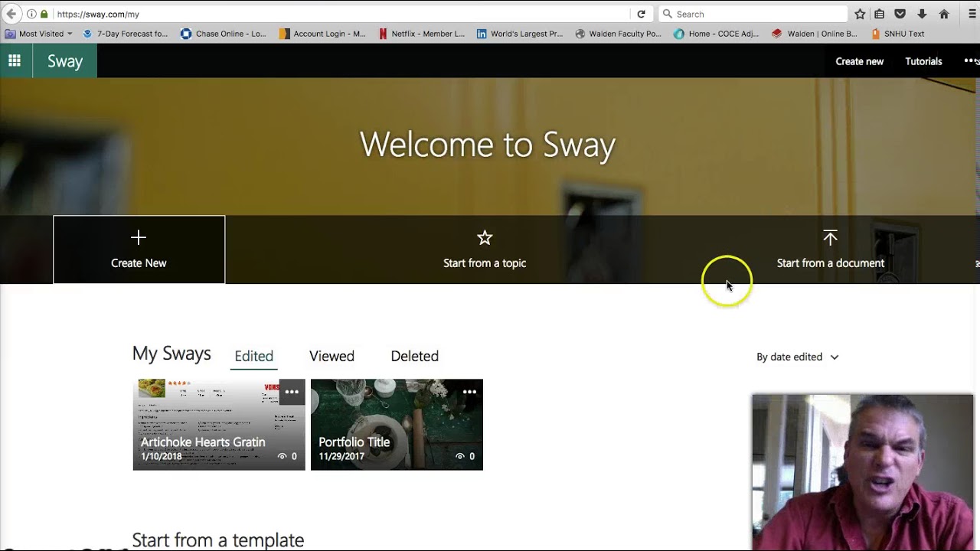
Task: Choose Start from a topic
Action: coord(485,263)
